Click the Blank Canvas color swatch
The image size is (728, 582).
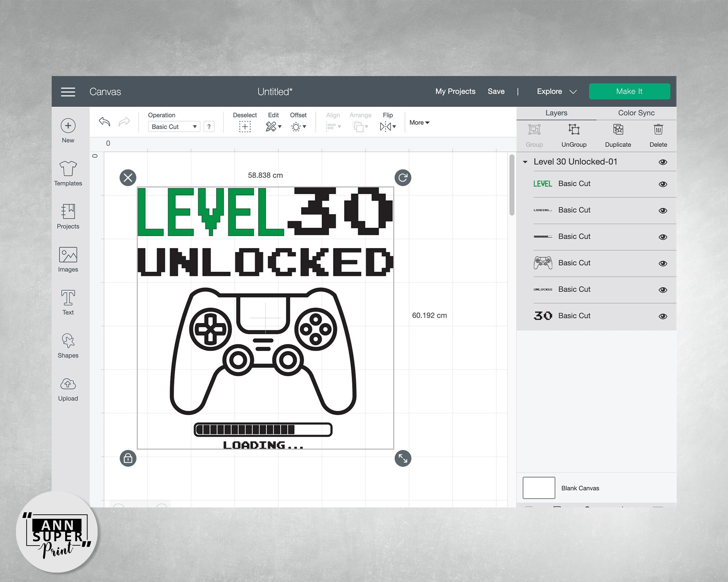(538, 487)
